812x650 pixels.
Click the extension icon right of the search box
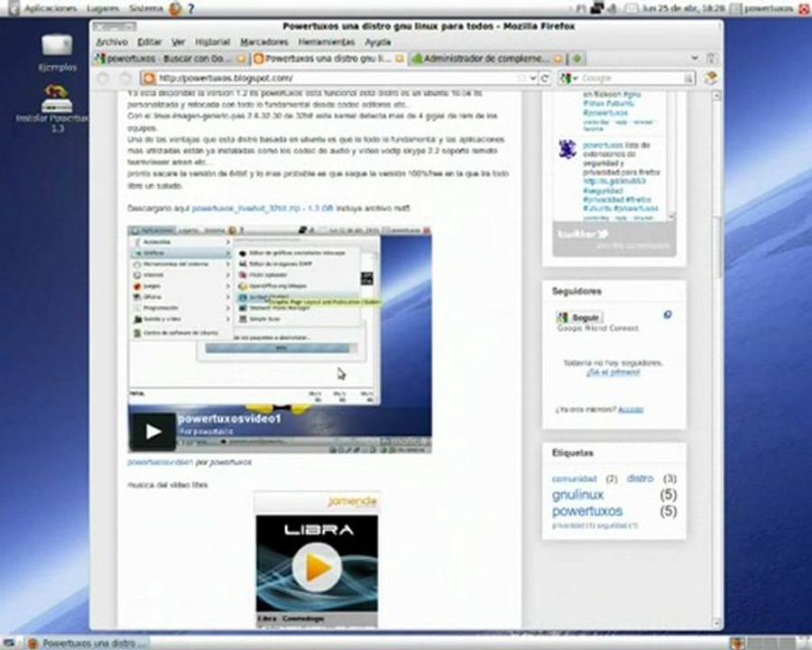(x=711, y=78)
